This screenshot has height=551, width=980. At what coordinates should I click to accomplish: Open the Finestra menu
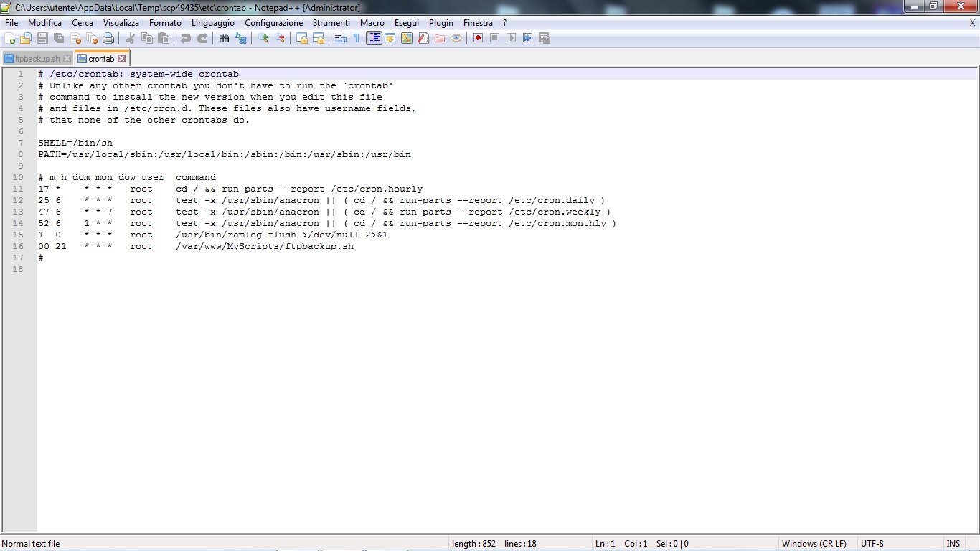point(479,23)
